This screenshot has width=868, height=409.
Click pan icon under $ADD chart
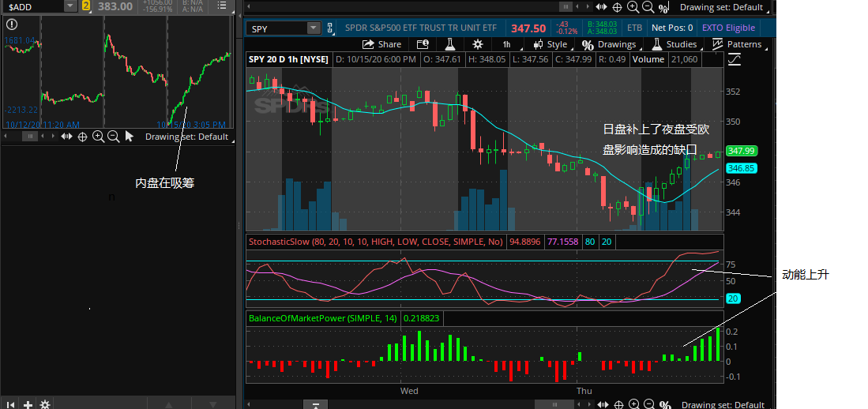tap(66, 136)
